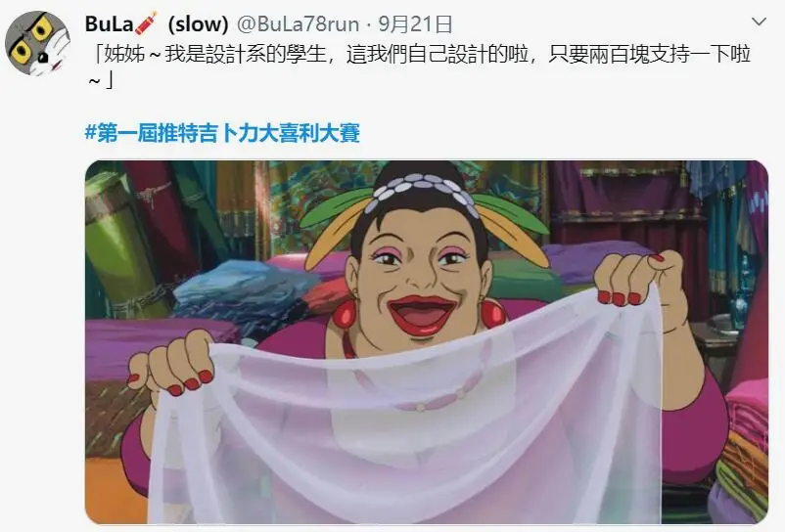Image resolution: width=785 pixels, height=532 pixels.
Task: Click the 兩百塊支持一下啦 phrase in tweet
Action: (670, 54)
